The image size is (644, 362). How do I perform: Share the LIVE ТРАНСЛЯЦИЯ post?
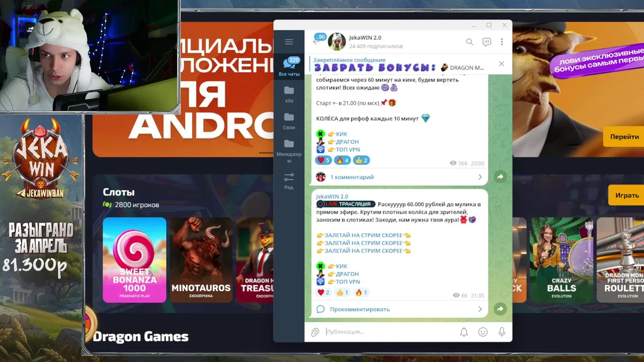click(x=500, y=309)
